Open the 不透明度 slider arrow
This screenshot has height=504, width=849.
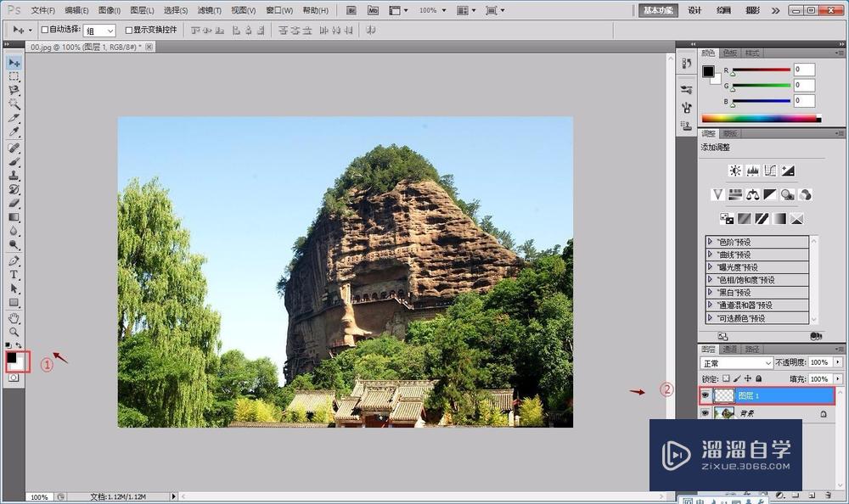click(x=838, y=362)
